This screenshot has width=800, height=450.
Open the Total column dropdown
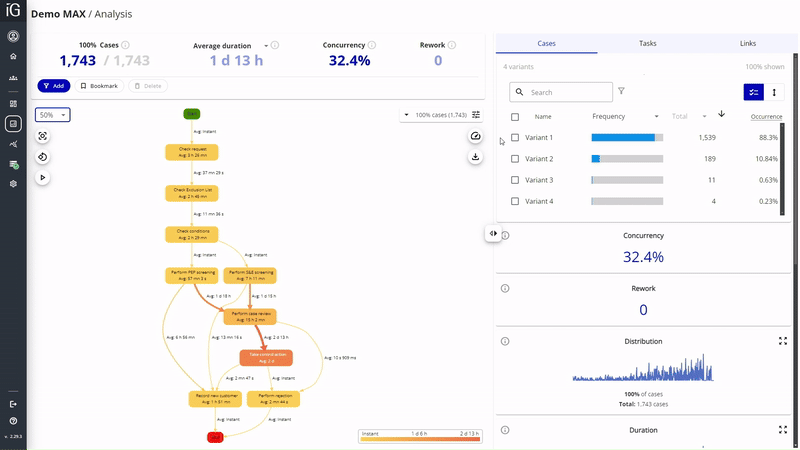(x=704, y=117)
